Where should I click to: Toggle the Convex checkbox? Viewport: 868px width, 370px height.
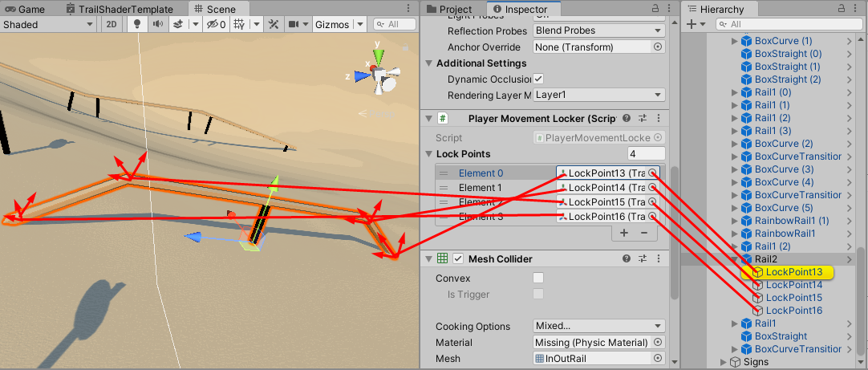538,278
